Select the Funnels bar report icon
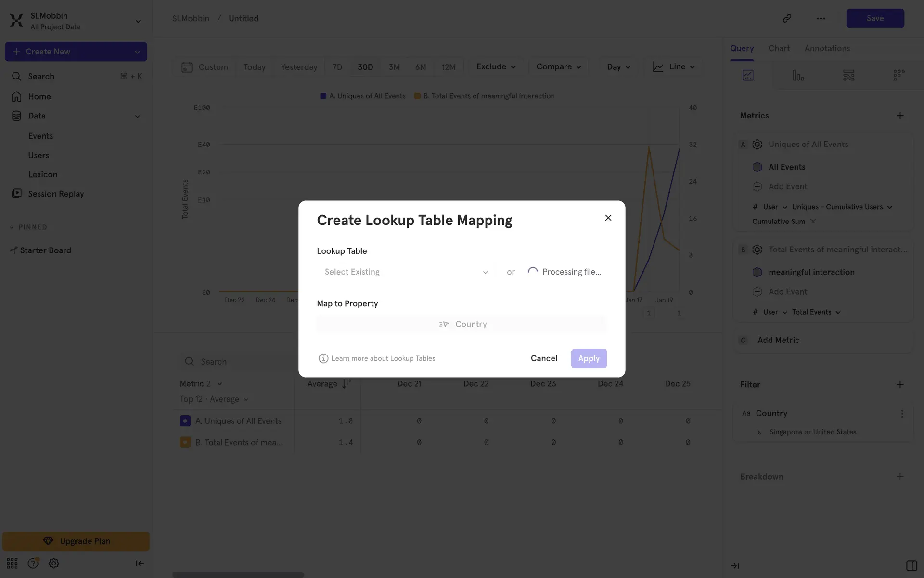 [x=798, y=75]
